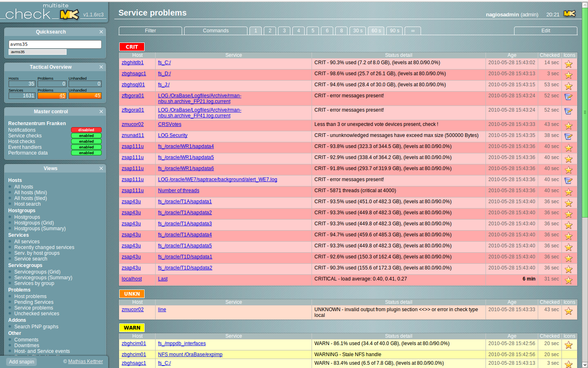Close the Quicksearch snapin
The image size is (588, 368).
click(x=101, y=31)
